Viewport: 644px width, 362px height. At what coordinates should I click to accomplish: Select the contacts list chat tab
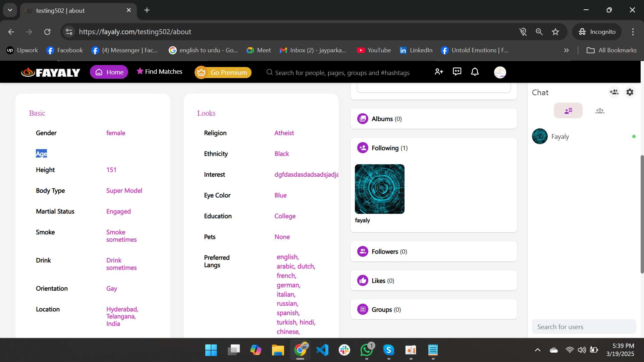568,111
